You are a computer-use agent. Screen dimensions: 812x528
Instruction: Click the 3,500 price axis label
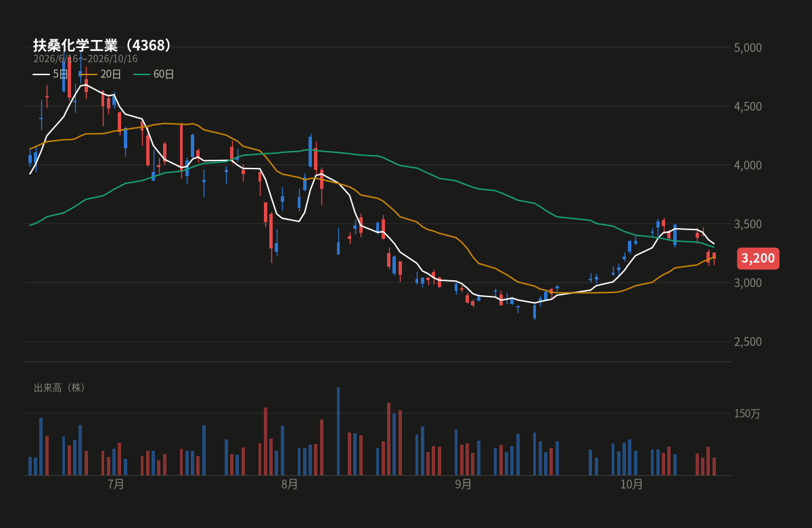[x=748, y=224]
